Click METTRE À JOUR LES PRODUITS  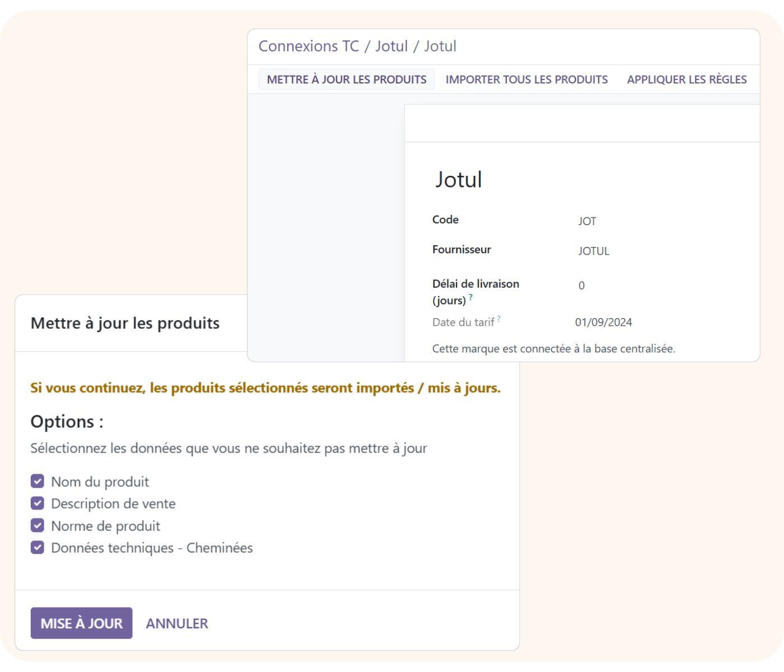pyautogui.click(x=347, y=80)
